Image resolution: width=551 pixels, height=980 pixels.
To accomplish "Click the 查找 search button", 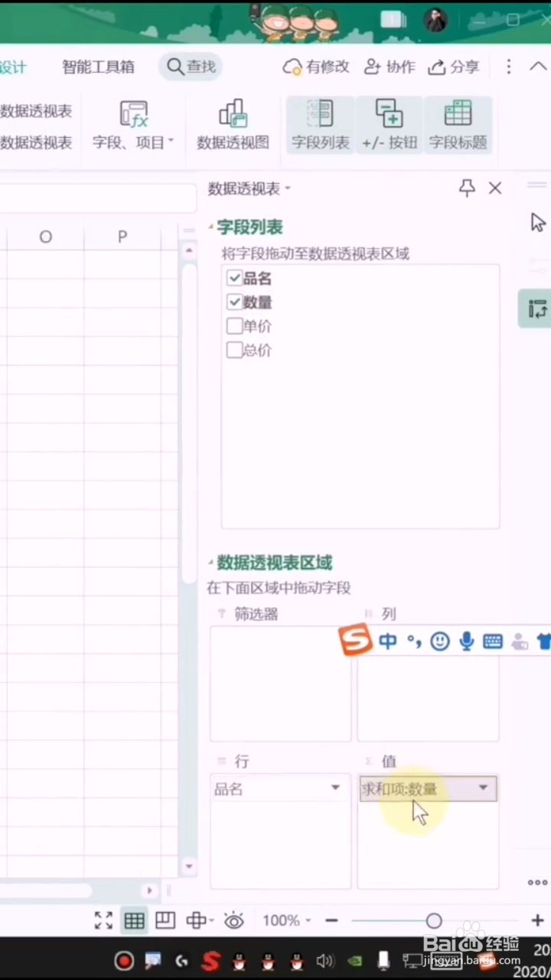I will pyautogui.click(x=191, y=67).
